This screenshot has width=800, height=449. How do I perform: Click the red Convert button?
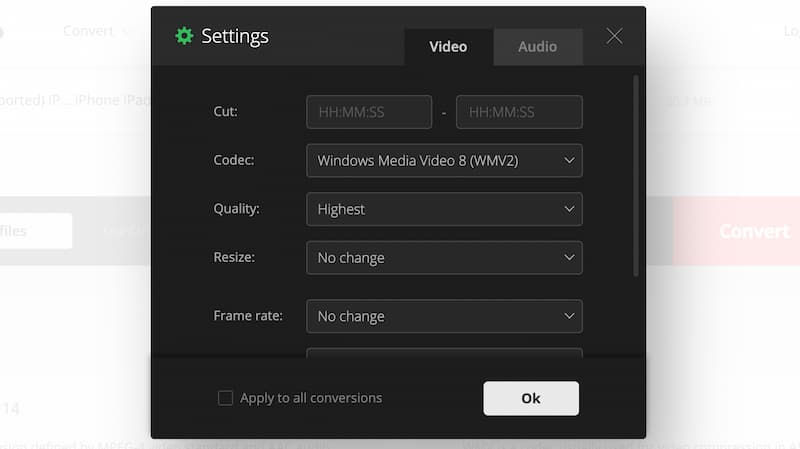pyautogui.click(x=738, y=231)
